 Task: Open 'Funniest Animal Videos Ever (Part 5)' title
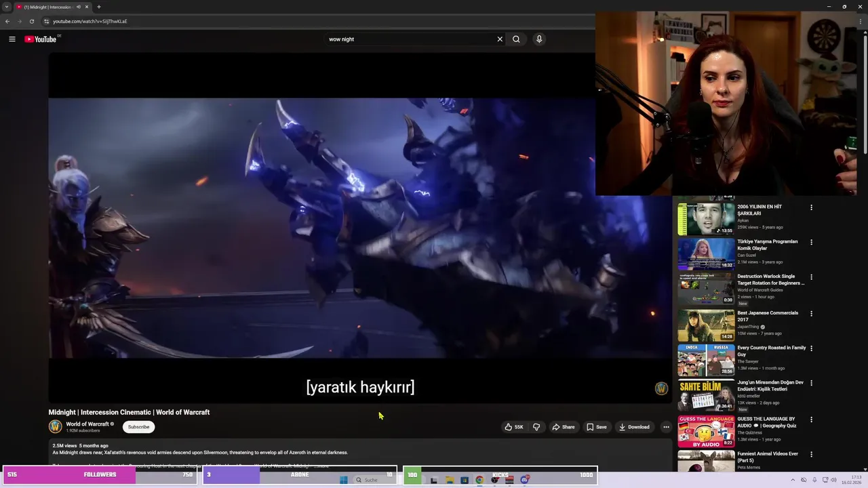768,457
